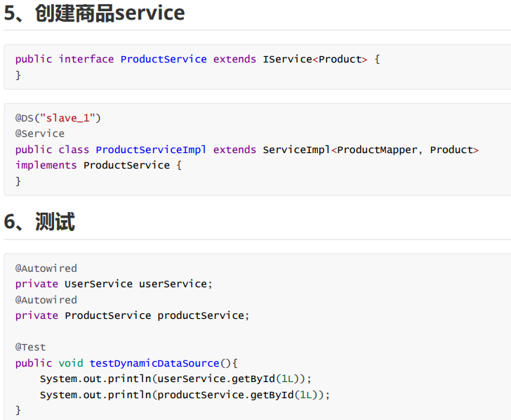
Task: Click the heading "5、创建商品service"
Action: click(x=95, y=13)
